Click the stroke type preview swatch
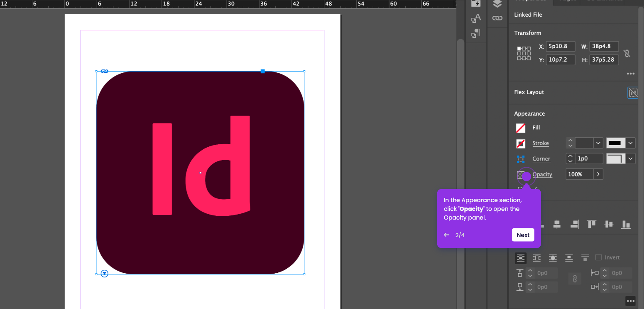Viewport: 644px width, 309px height. pos(615,143)
